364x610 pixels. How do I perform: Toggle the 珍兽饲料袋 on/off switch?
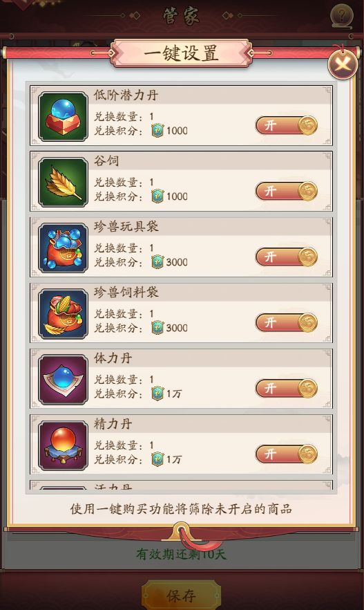tap(287, 322)
